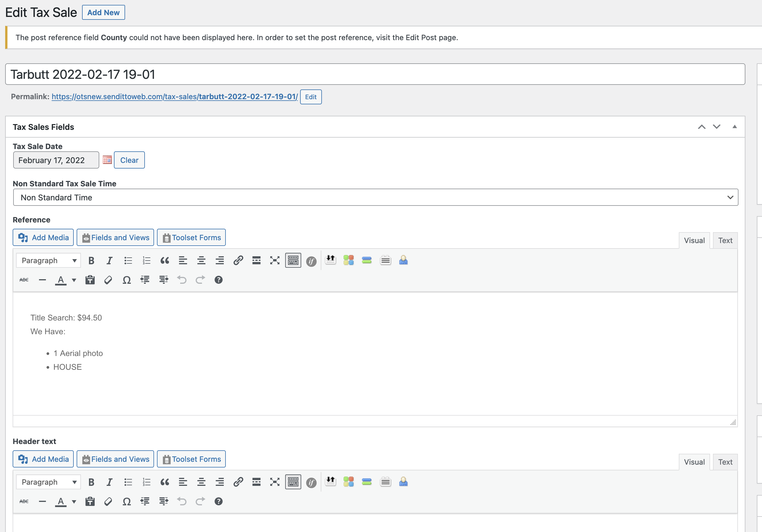Toggle Paste as text in Reference editor

pos(90,280)
